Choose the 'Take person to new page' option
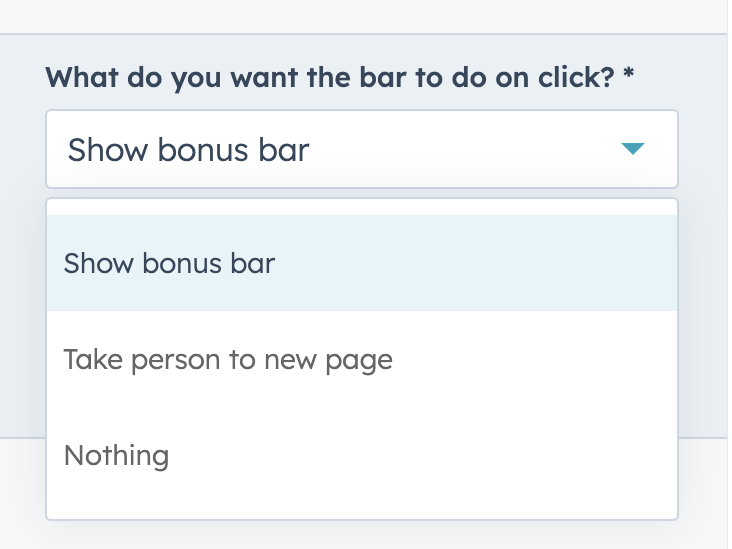This screenshot has height=549, width=732. pyautogui.click(x=228, y=359)
